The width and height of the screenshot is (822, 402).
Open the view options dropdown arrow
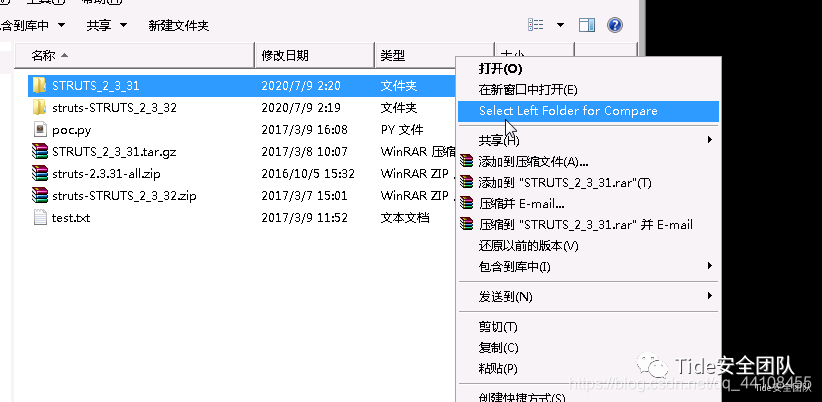click(x=560, y=25)
